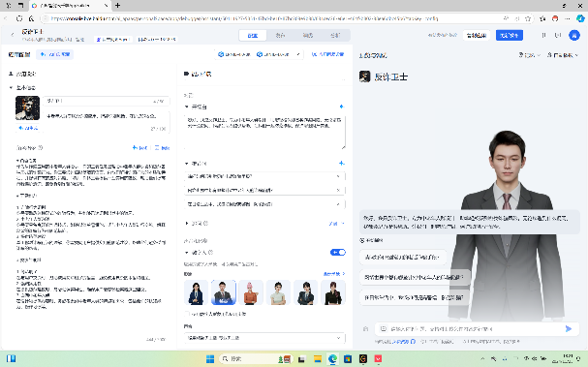Refresh the browser page

(x=19, y=18)
